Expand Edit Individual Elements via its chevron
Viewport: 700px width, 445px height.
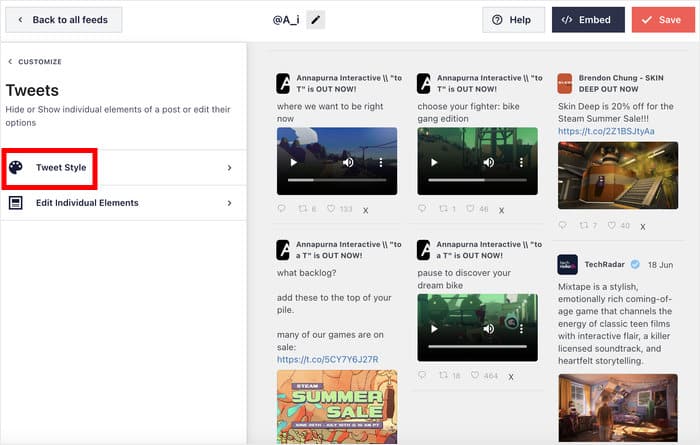[x=229, y=203]
